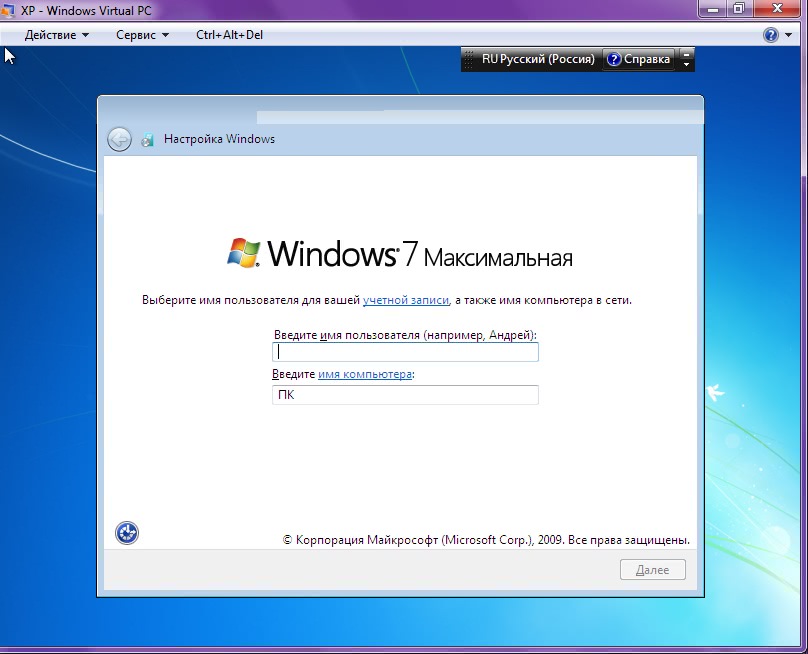The image size is (808, 654).
Task: Focus the user name input field
Action: [x=405, y=352]
